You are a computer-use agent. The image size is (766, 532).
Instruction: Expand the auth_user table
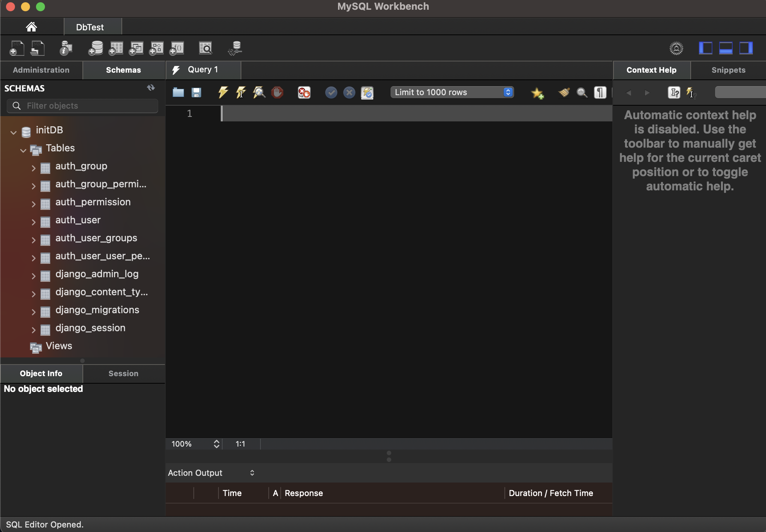tap(33, 222)
